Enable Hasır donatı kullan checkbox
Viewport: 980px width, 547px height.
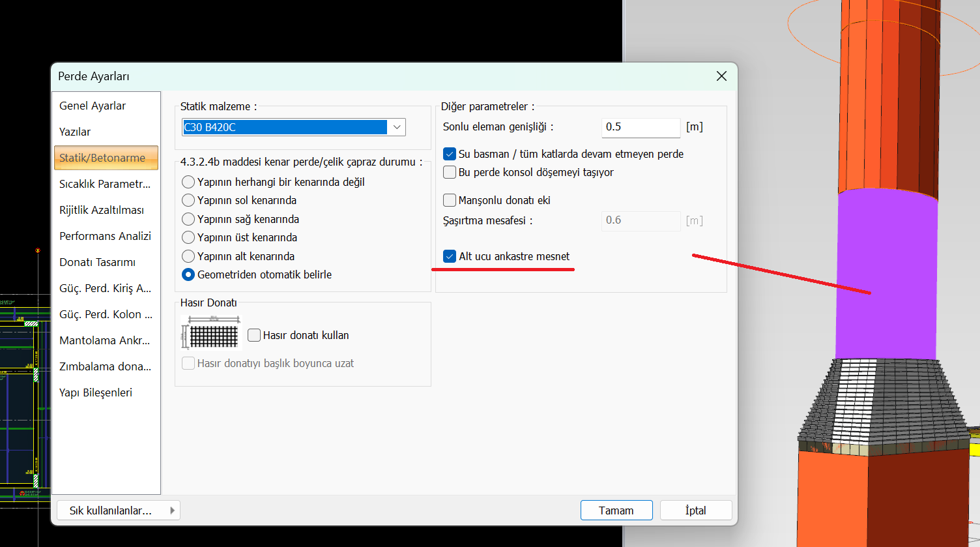point(255,335)
